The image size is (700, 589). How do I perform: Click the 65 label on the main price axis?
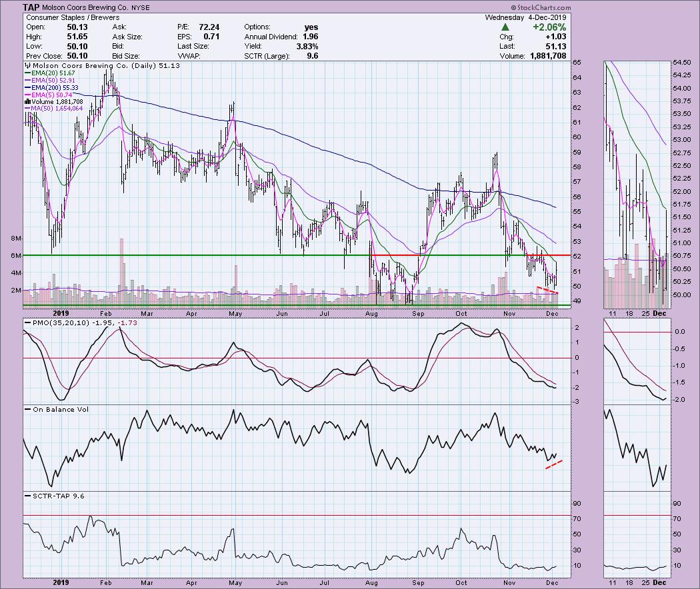[577, 63]
